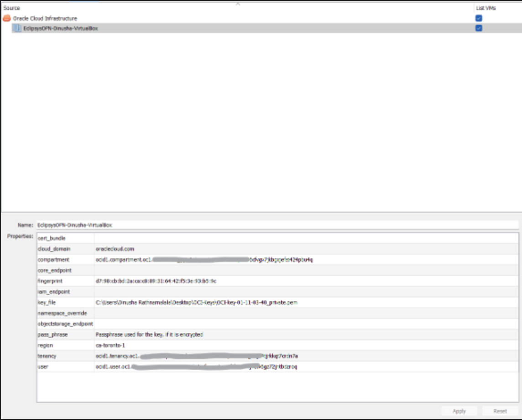Edit the Passphrase used for the key value

[306, 334]
